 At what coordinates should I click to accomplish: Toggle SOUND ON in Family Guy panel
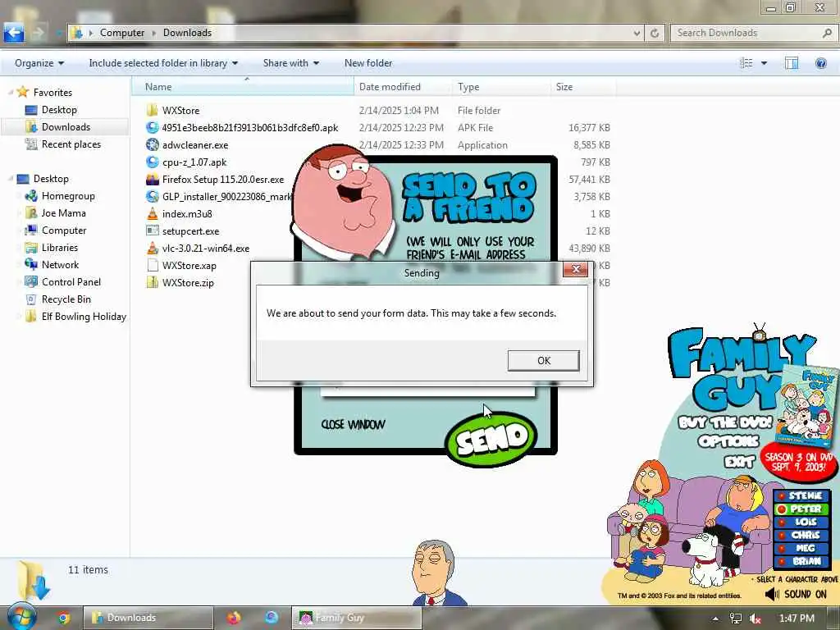[x=796, y=594]
